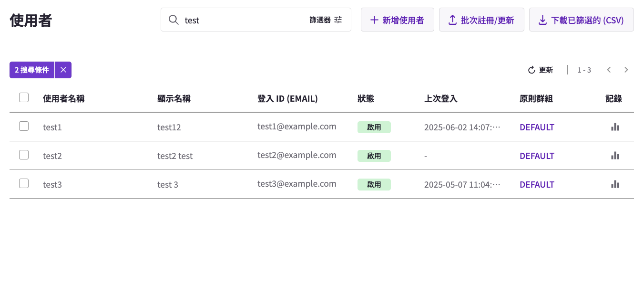Viewport: 644px width, 286px height.
Task: Open records chart icon for test3
Action: (615, 184)
